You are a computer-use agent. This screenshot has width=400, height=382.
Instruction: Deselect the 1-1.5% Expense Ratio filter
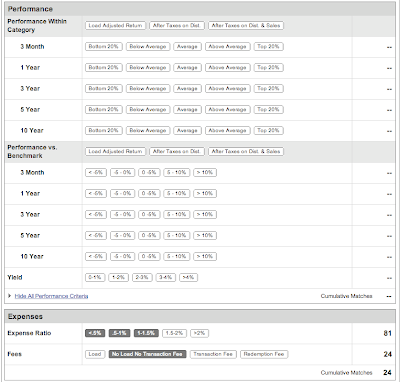point(146,333)
